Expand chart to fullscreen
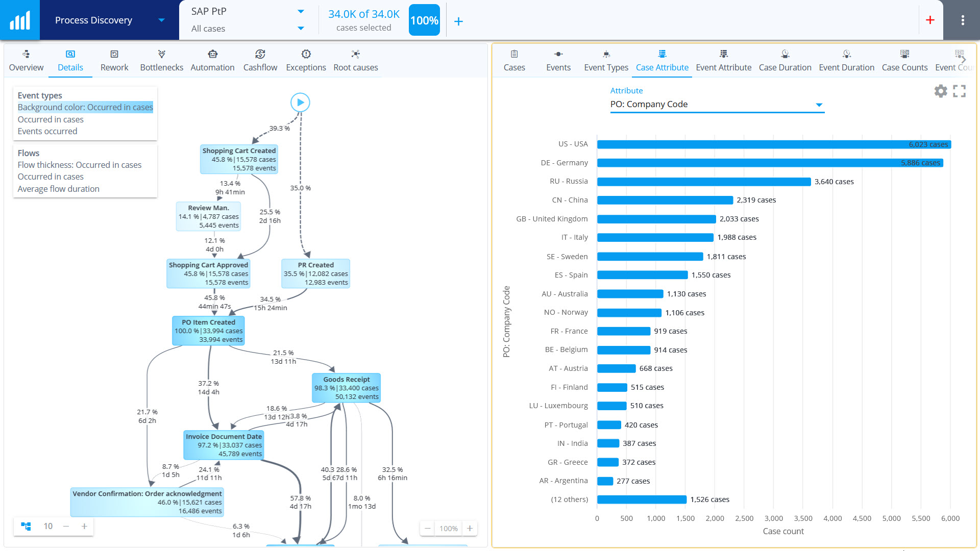980x551 pixels. [x=960, y=91]
